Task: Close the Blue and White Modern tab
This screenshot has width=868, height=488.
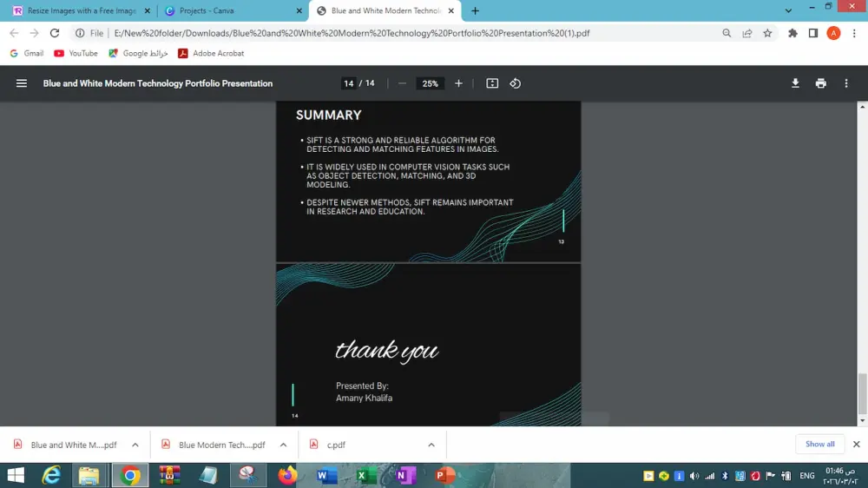Action: click(x=451, y=10)
